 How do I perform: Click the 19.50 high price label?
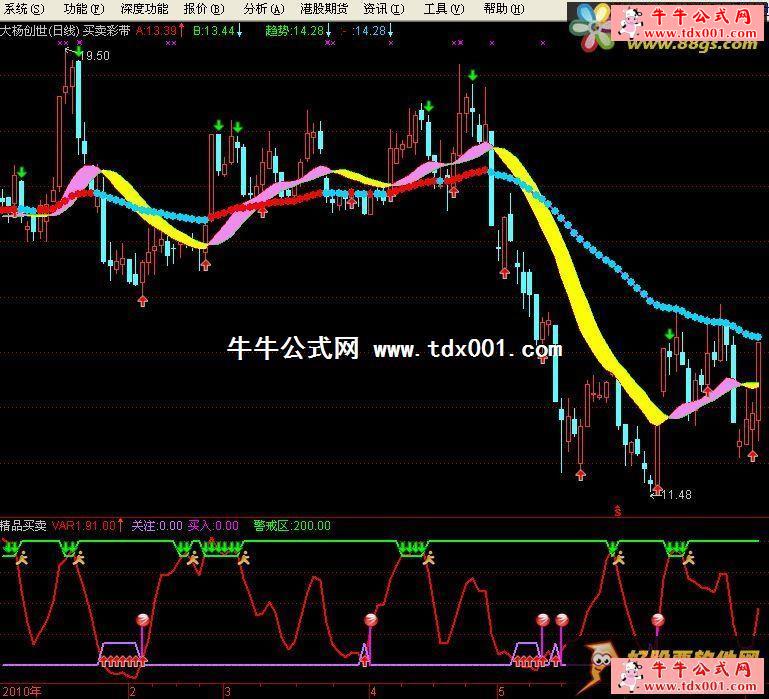coord(96,56)
